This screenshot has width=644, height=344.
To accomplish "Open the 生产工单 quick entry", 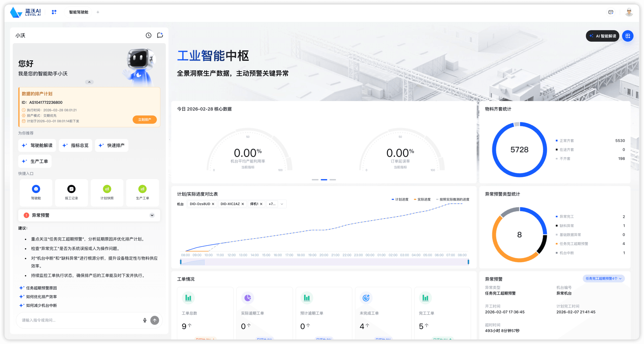I will [x=142, y=193].
